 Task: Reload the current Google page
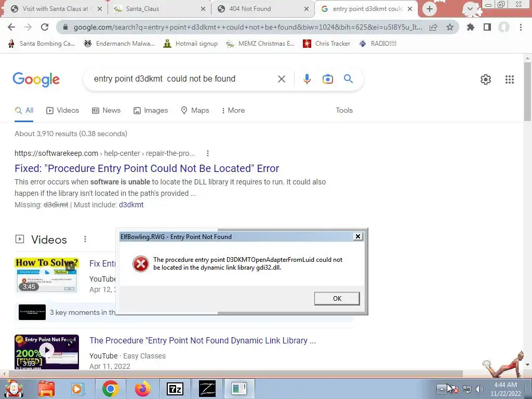click(x=45, y=27)
